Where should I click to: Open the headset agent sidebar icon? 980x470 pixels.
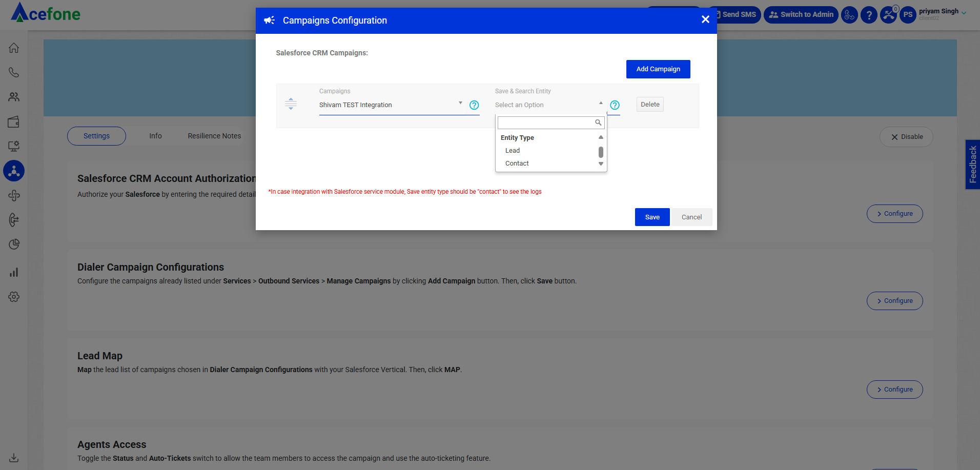click(x=14, y=220)
